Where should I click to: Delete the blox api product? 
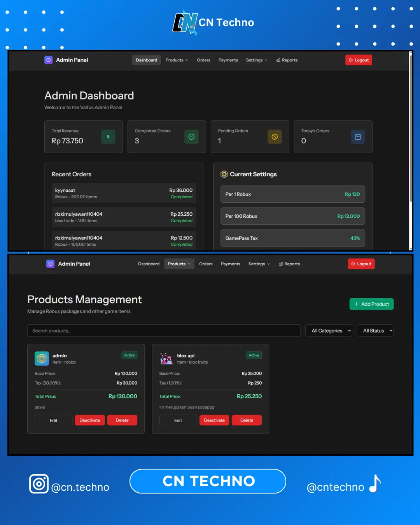pos(247,420)
